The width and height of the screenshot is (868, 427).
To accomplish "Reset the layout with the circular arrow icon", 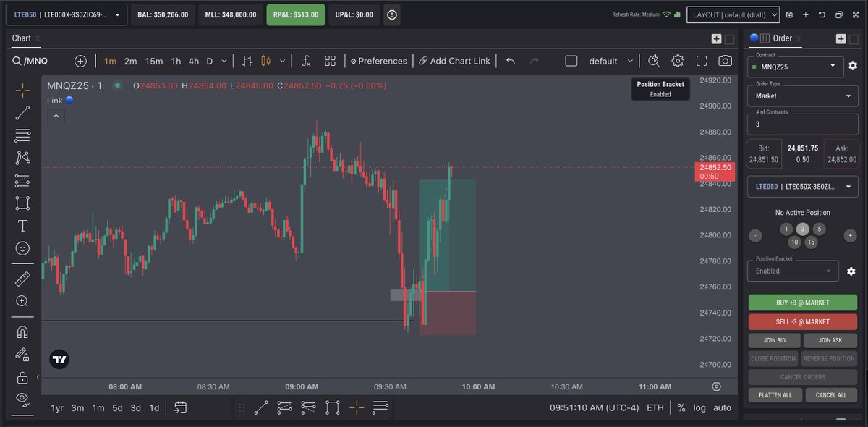I will [x=822, y=14].
